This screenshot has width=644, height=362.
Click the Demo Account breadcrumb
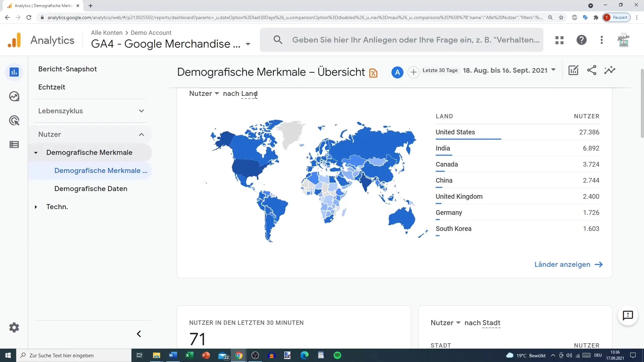point(151,33)
